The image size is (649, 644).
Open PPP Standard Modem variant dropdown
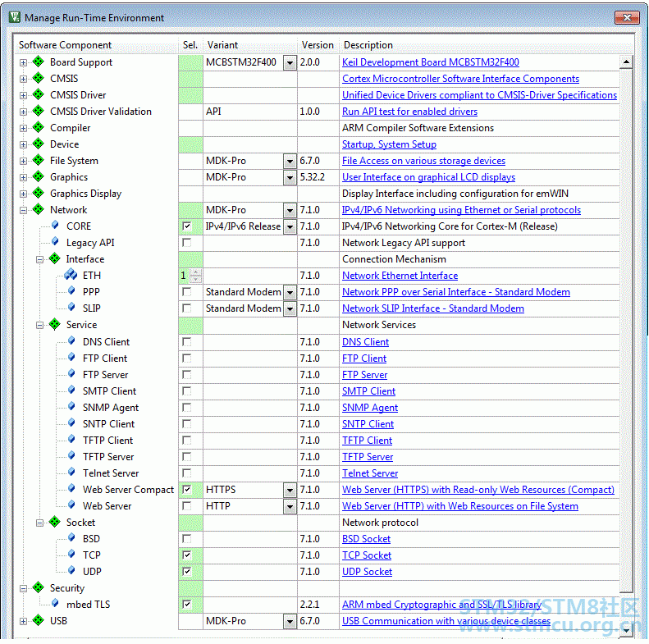click(290, 293)
